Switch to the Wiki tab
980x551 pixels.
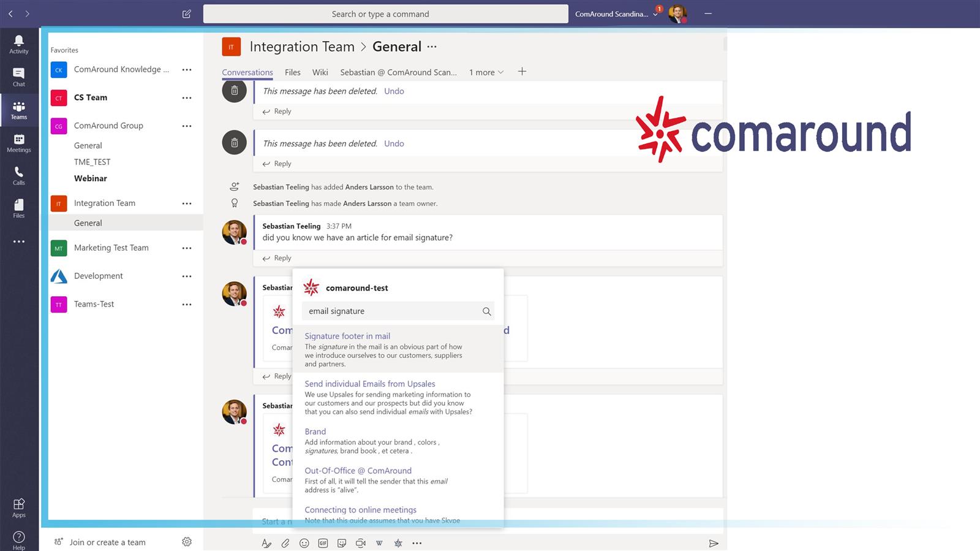pyautogui.click(x=320, y=72)
